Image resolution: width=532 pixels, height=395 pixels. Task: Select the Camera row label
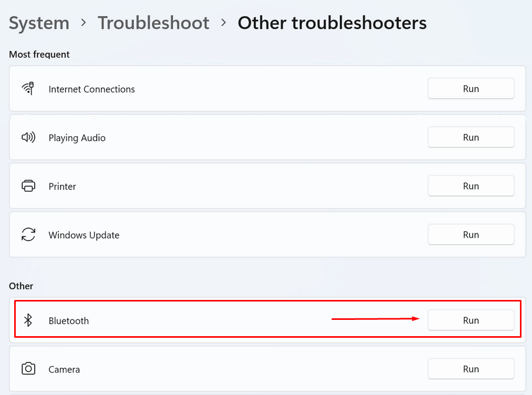pyautogui.click(x=64, y=369)
